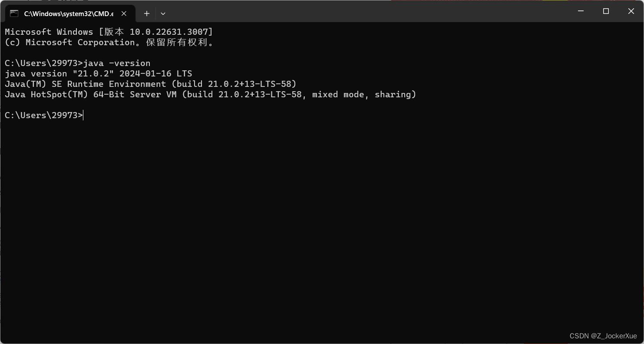Click the Java(TM) SE Runtime Environment line

click(x=150, y=84)
